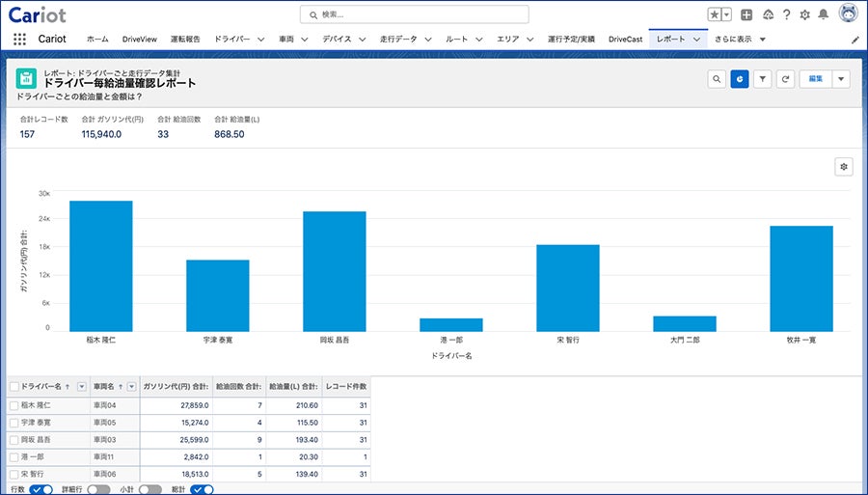Screen dimensions: 868x495
Task: Open the help question mark icon
Action: coord(787,14)
